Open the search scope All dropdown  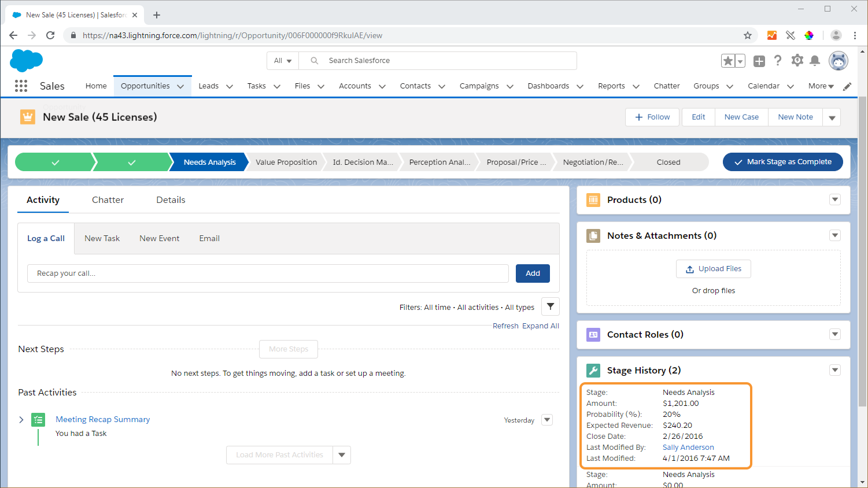click(x=283, y=61)
